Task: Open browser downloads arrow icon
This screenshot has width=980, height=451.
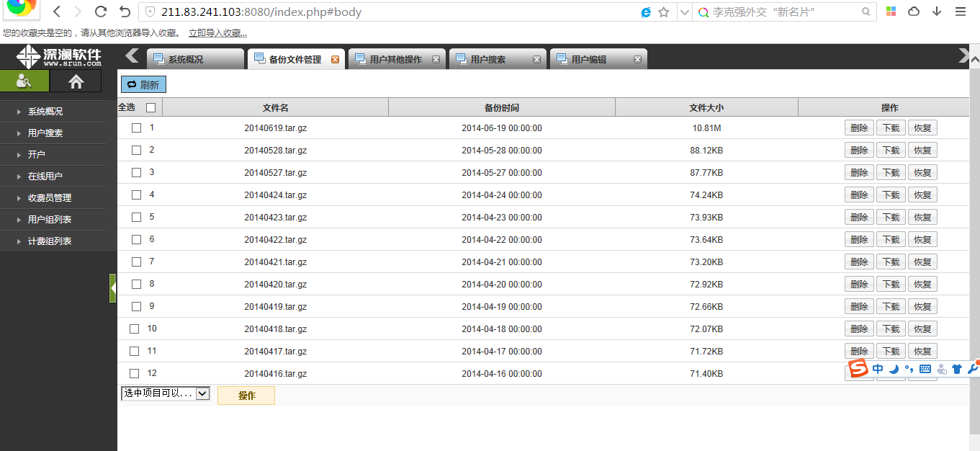Action: click(937, 12)
